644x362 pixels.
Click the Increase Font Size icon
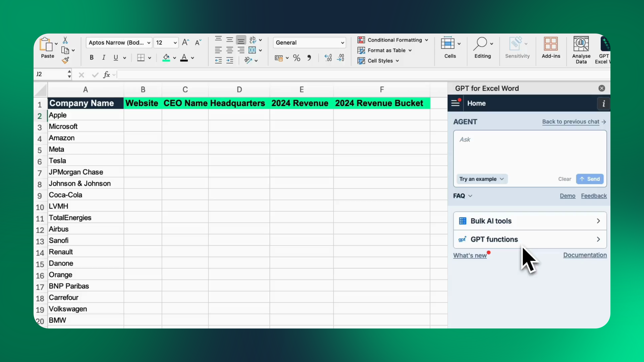pos(185,43)
